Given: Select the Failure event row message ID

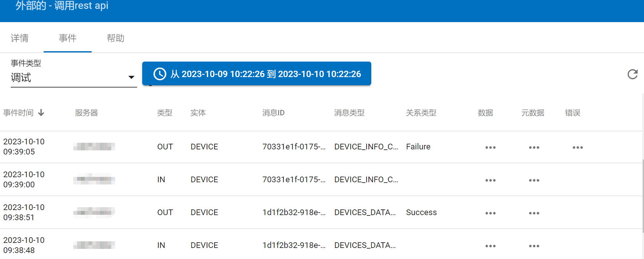Looking at the screenshot, I should 294,147.
